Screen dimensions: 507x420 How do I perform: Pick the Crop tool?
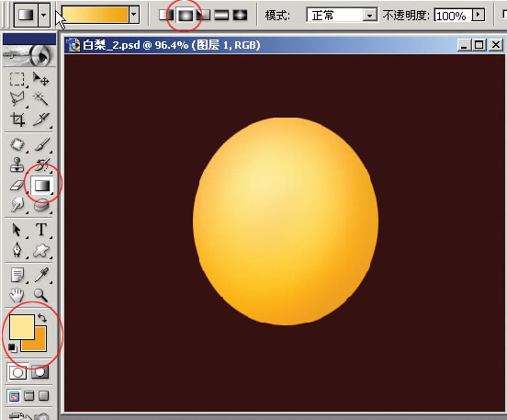coord(17,119)
